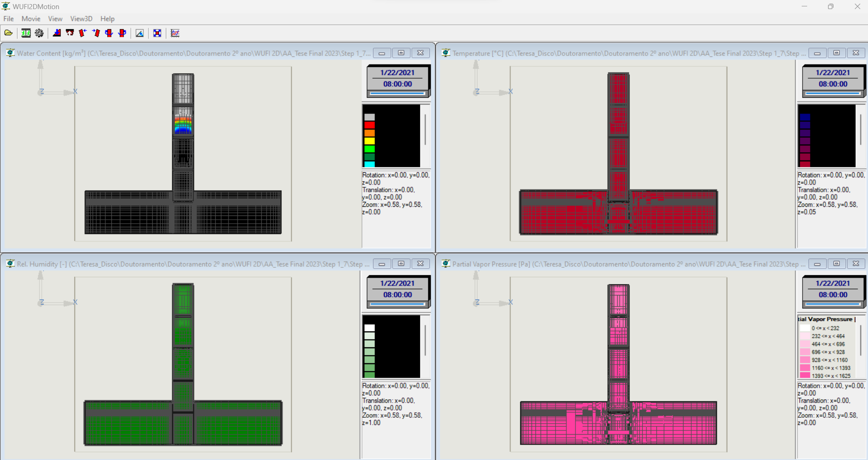Click the red swatch in Water Content legend
Viewport: 868px width, 460px height.
(x=370, y=125)
